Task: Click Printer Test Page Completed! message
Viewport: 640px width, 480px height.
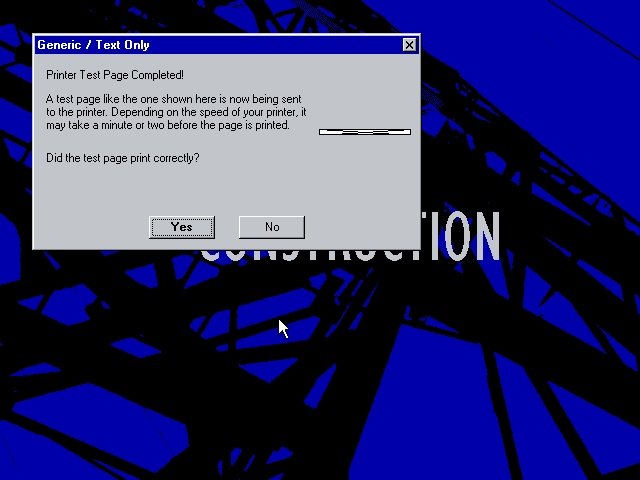Action: coord(115,75)
